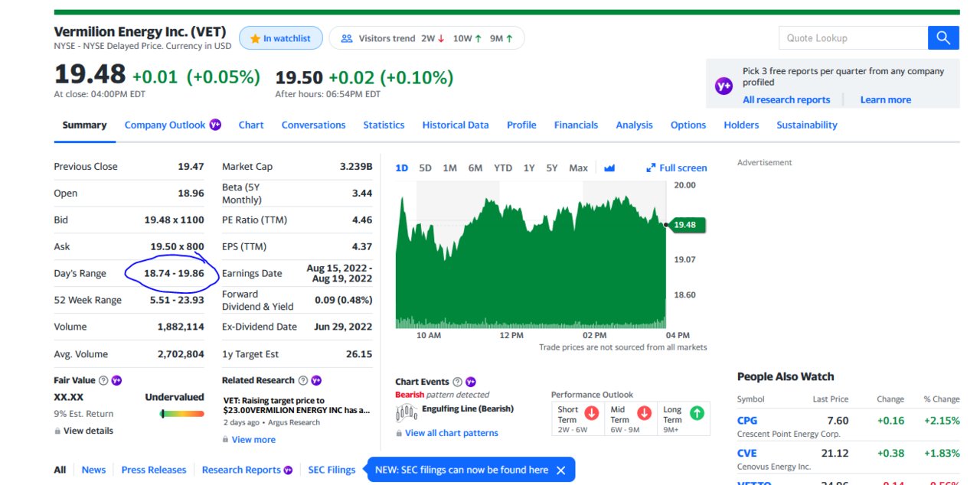Switch to the Financials tab

576,125
